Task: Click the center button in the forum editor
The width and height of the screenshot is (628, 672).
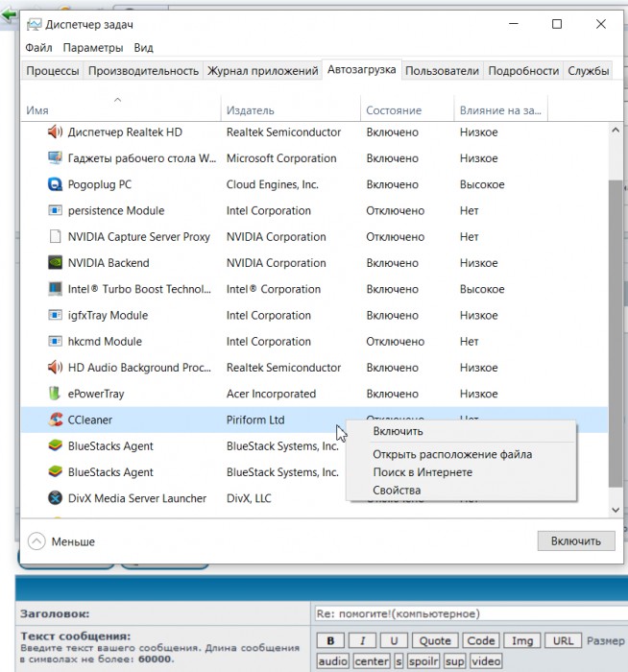Action: click(x=372, y=660)
